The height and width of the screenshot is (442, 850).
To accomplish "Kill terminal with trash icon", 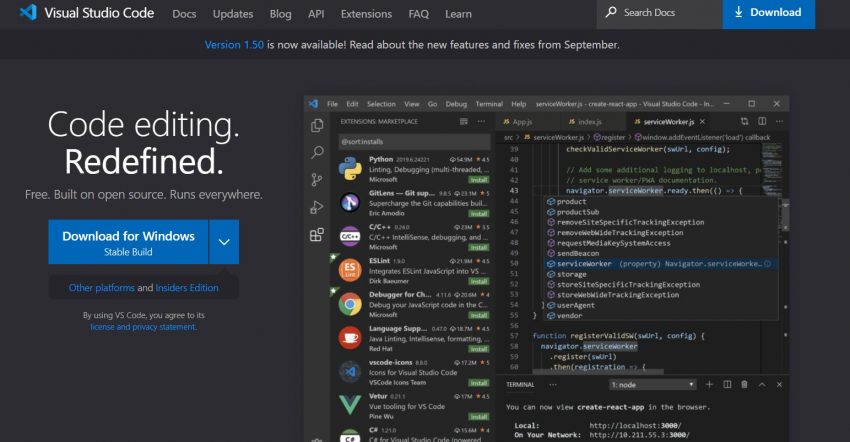I will [744, 385].
